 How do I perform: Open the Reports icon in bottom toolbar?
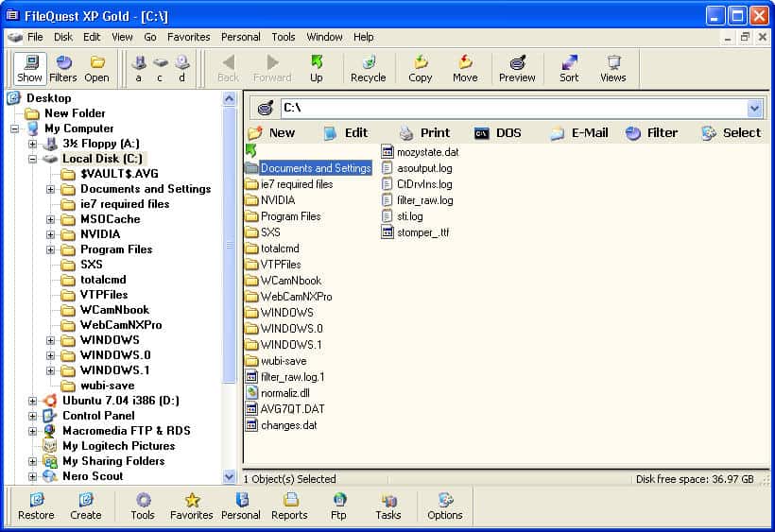pyautogui.click(x=289, y=506)
